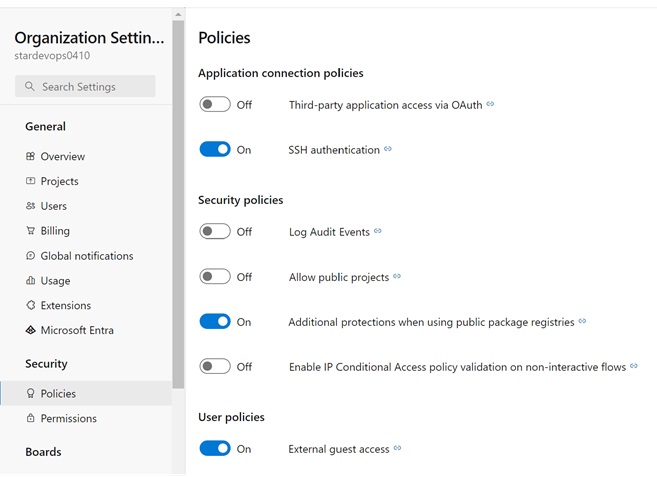The image size is (657, 477).
Task: Click the Microsoft Entra diamond icon
Action: point(30,330)
